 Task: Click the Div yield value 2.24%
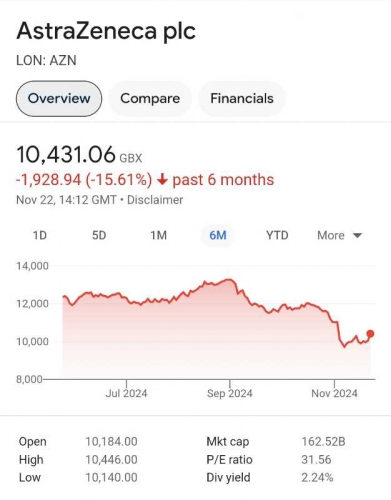317,477
